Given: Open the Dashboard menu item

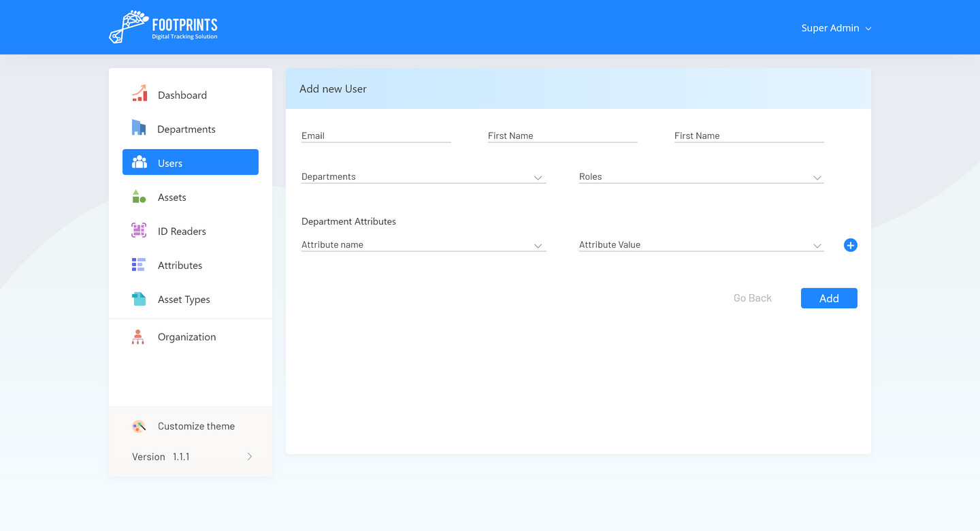Looking at the screenshot, I should [x=191, y=95].
